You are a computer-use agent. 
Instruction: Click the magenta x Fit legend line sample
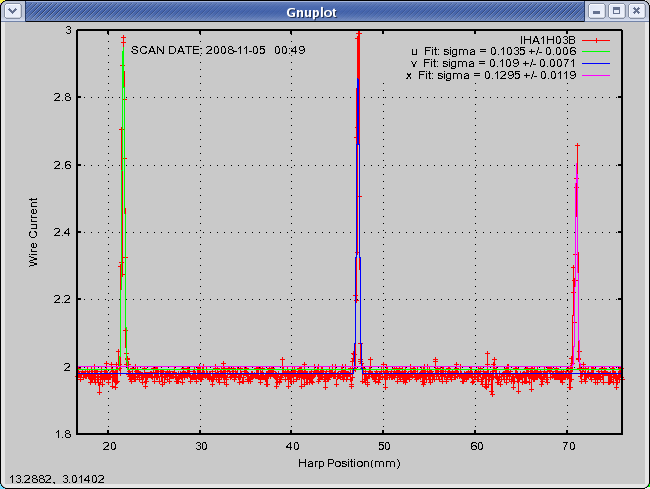pos(596,76)
